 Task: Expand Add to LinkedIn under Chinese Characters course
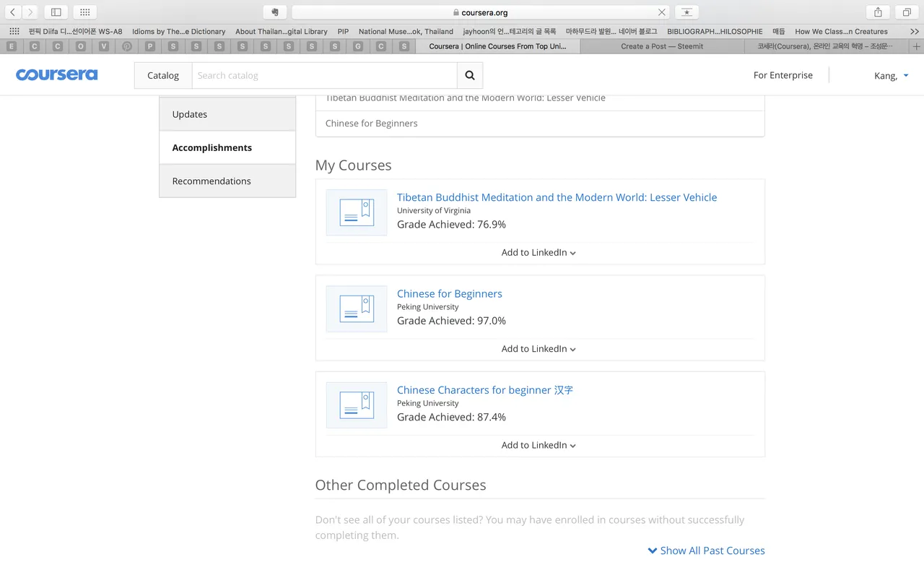click(x=539, y=445)
